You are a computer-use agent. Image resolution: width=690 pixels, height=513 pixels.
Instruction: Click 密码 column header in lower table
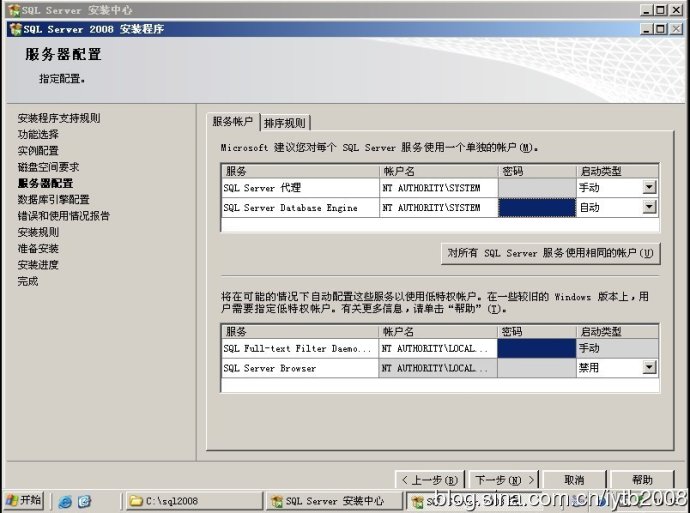coord(536,331)
